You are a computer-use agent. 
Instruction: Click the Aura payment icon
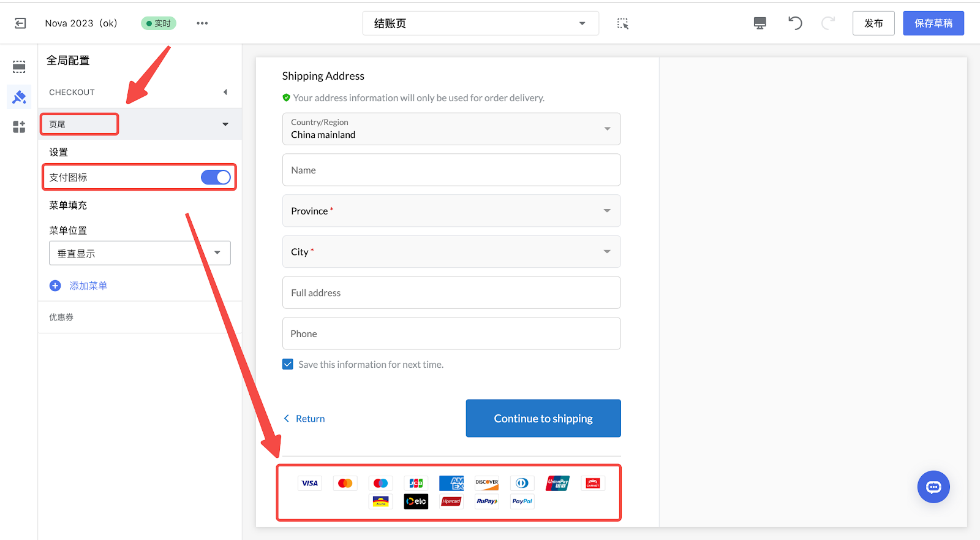pos(381,501)
